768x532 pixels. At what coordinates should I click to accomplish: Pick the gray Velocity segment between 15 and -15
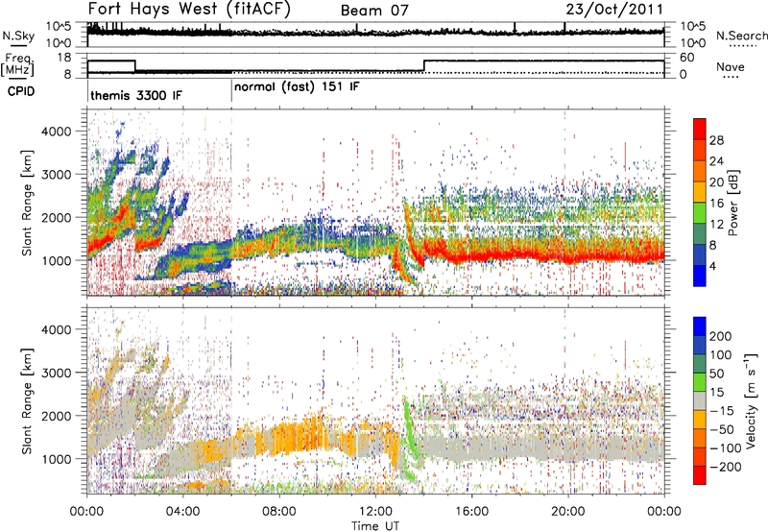click(700, 400)
